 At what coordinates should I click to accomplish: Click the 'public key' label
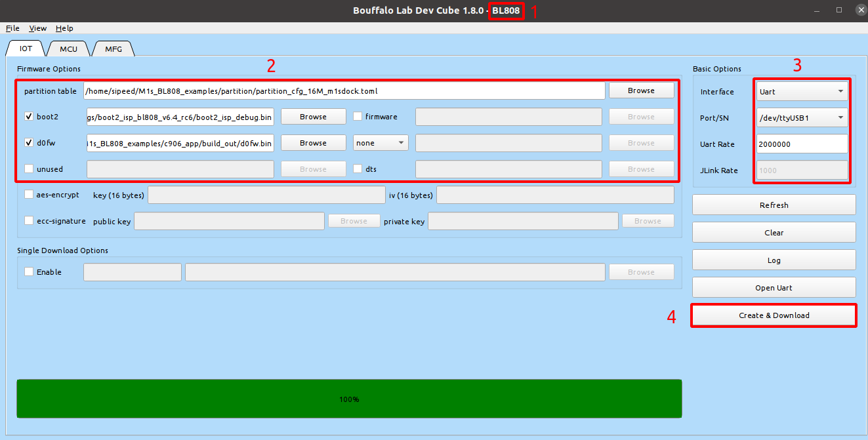(x=112, y=222)
